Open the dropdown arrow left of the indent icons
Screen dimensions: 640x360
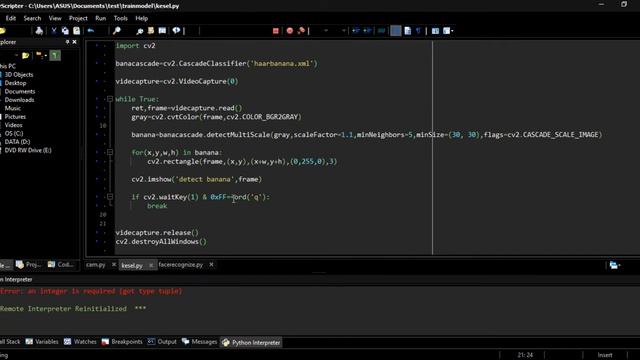[x=343, y=31]
